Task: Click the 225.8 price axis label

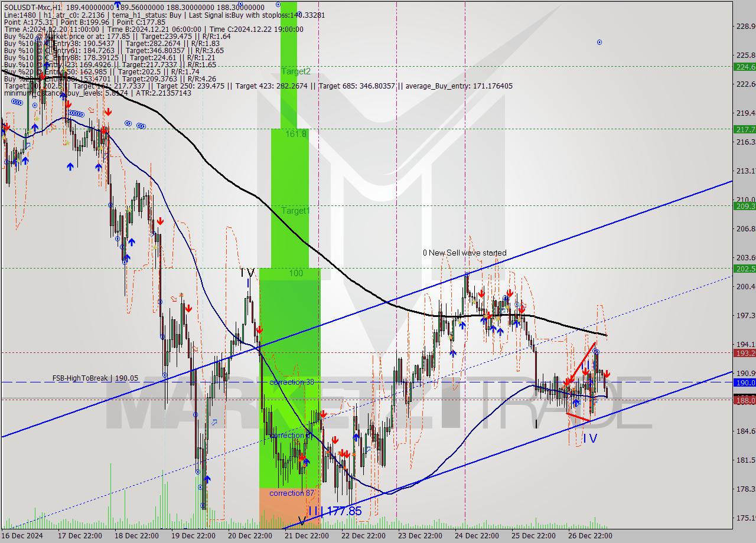Action: pos(746,55)
